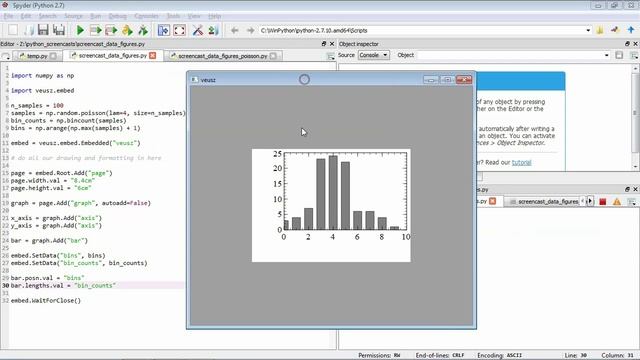Click code line n_samples = 100
This screenshot has width=640, height=360.
pyautogui.click(x=37, y=105)
